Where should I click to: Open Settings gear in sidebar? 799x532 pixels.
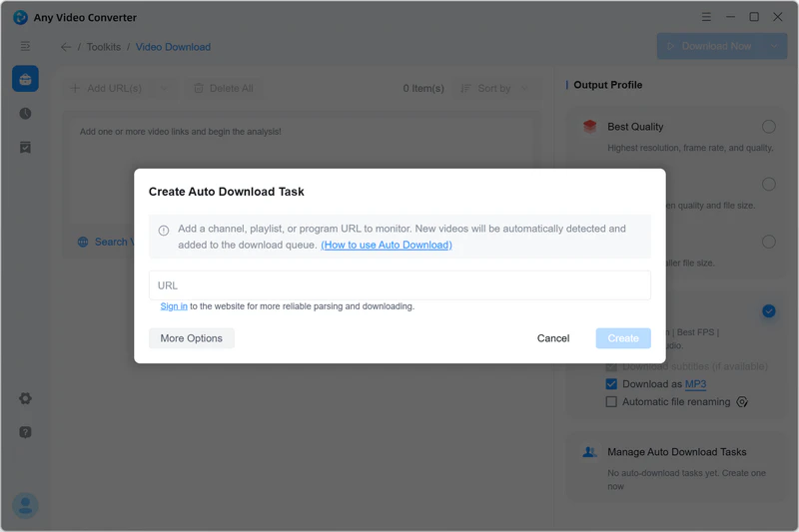pyautogui.click(x=26, y=398)
